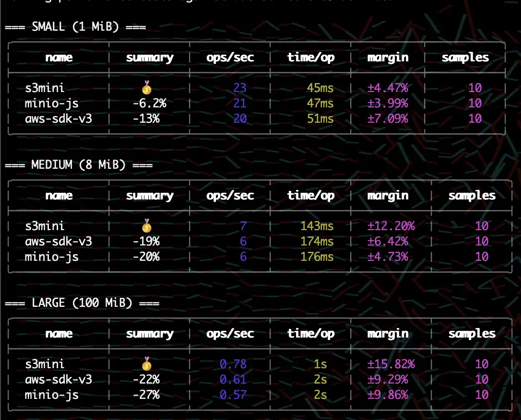Click the ±7.09% margin value
The width and height of the screenshot is (521, 420).
pyautogui.click(x=388, y=118)
